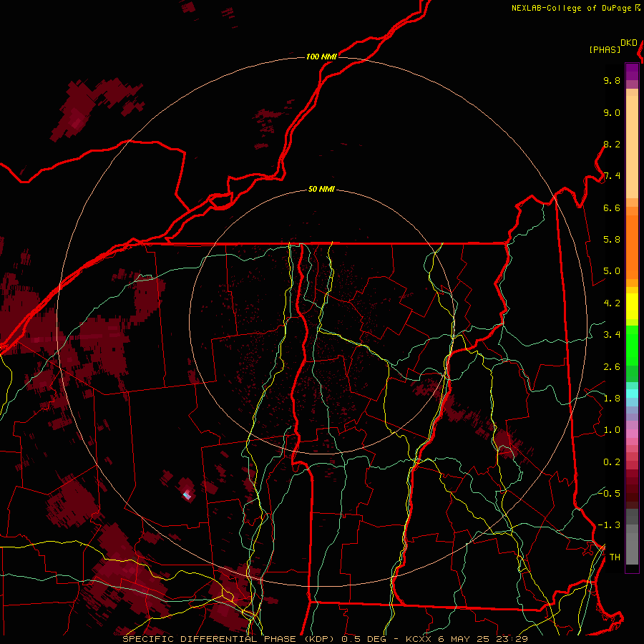
Task: Click the 2.6 value on color scale
Action: (612, 367)
